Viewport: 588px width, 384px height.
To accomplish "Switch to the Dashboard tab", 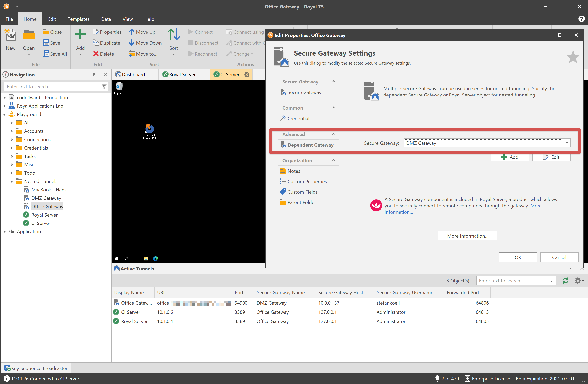I will [x=133, y=74].
